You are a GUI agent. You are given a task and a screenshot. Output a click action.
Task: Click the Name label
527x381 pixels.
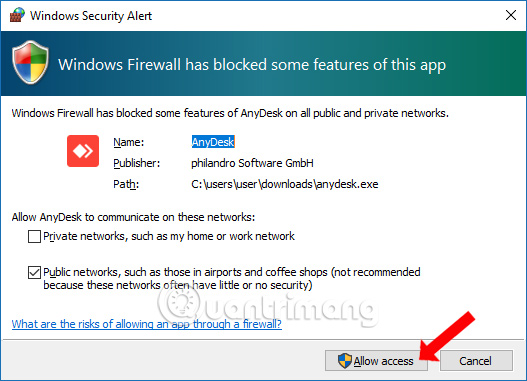128,142
